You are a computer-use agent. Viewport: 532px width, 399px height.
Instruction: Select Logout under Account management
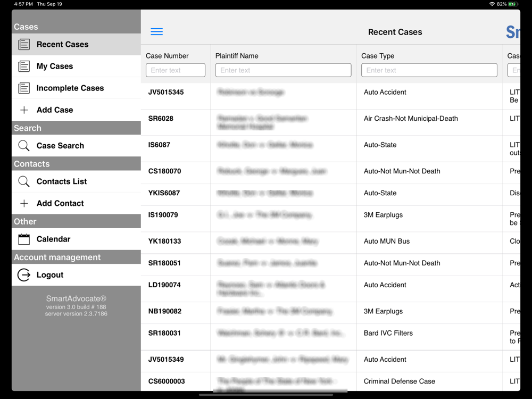point(76,275)
